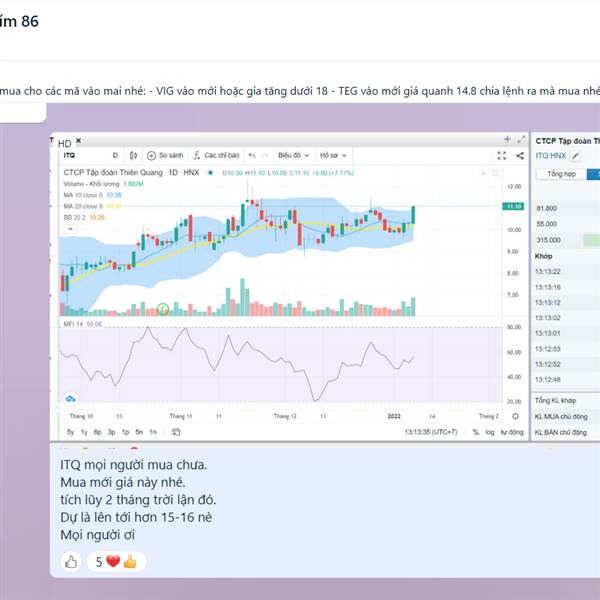The height and width of the screenshot is (600, 600).
Task: Expand the chart panel with diagonal arrows
Action: point(521,139)
